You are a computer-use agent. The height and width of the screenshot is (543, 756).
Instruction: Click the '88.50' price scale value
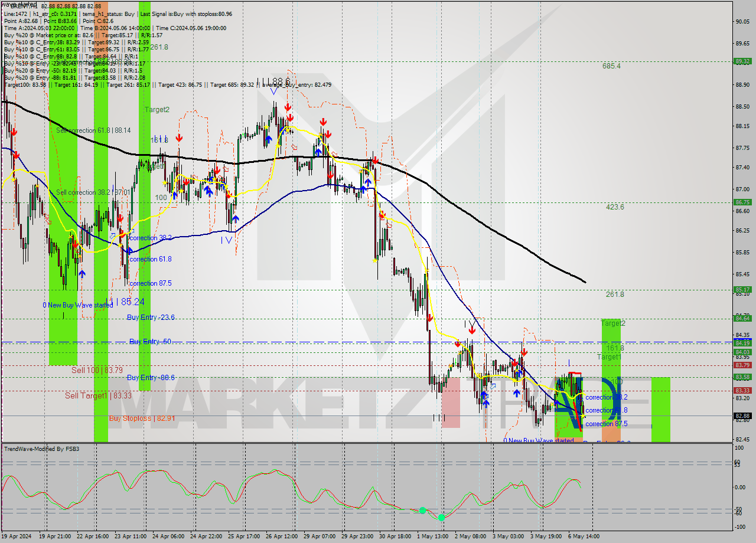pos(743,107)
